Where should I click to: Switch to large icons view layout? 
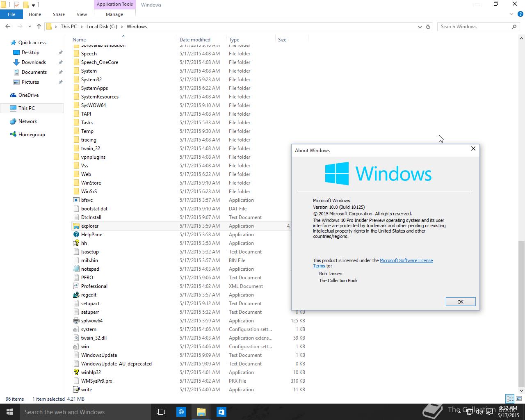(x=518, y=399)
